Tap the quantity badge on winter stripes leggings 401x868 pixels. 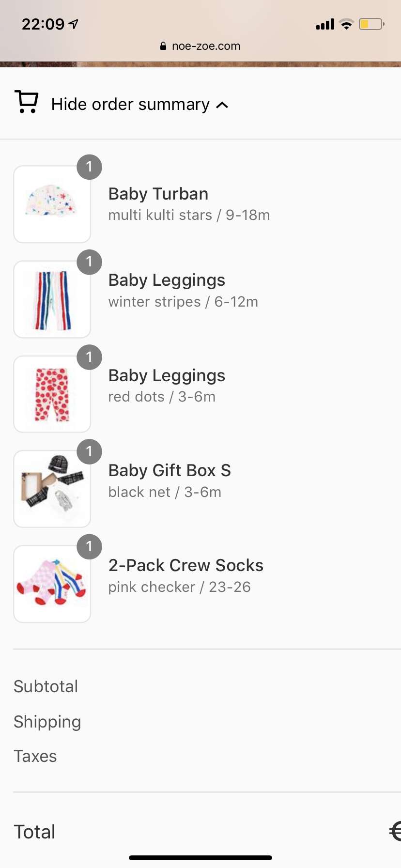coord(89,262)
